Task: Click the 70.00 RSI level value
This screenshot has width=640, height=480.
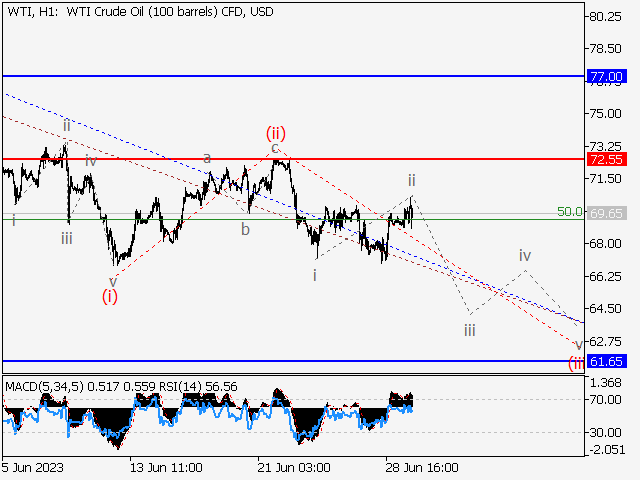Action: [x=606, y=400]
